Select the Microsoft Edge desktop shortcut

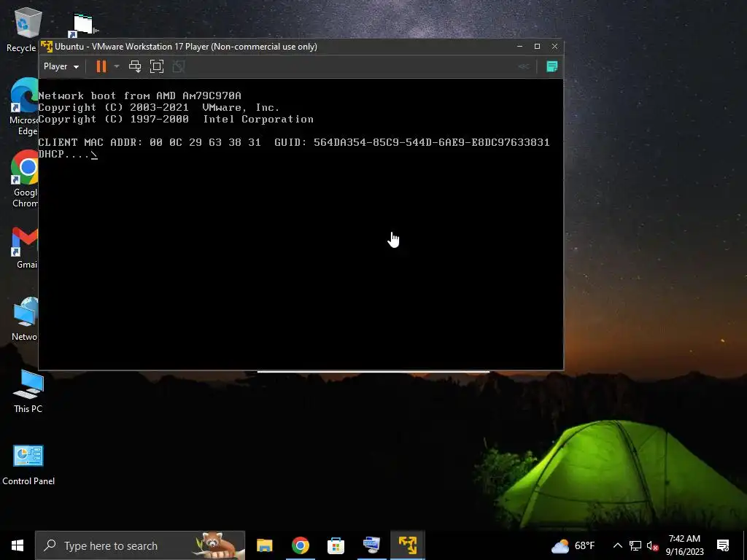24,107
